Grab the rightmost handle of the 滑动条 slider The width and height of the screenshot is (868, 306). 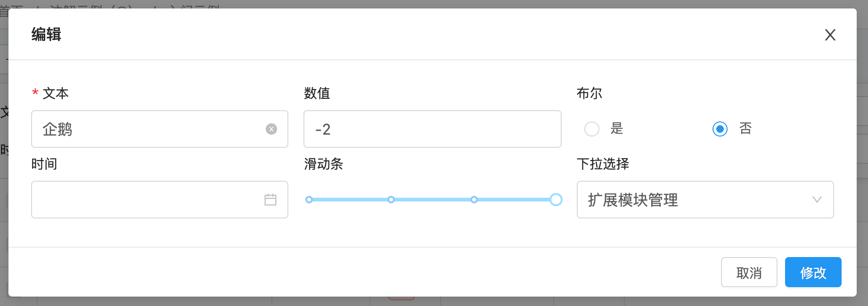coord(556,200)
